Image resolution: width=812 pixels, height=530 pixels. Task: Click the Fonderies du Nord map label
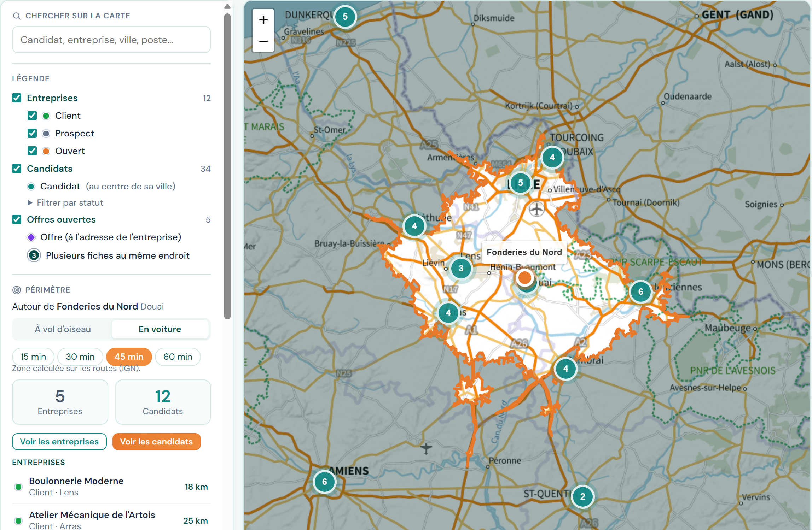coord(524,252)
